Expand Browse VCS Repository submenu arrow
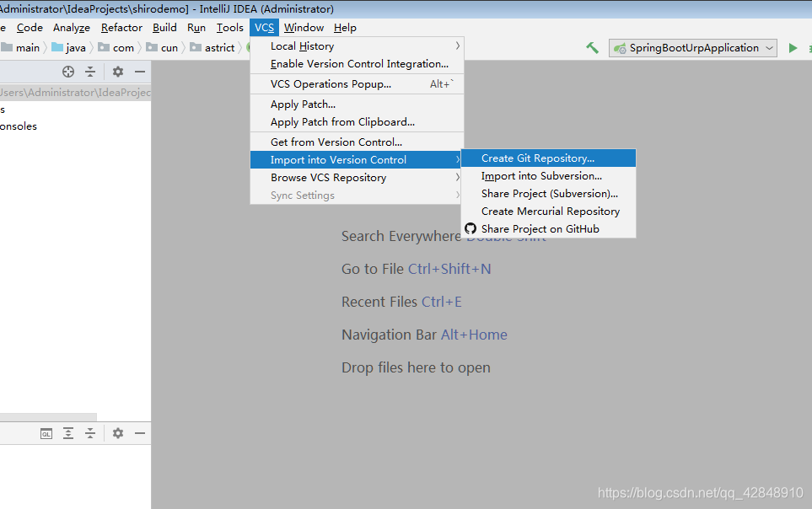Screen dimensions: 812x509 457,177
